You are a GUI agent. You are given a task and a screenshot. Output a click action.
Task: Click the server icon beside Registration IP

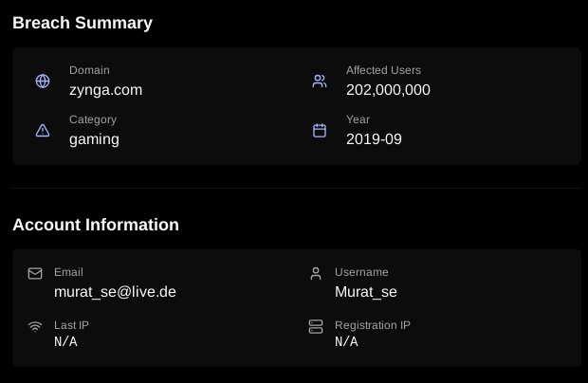[316, 326]
